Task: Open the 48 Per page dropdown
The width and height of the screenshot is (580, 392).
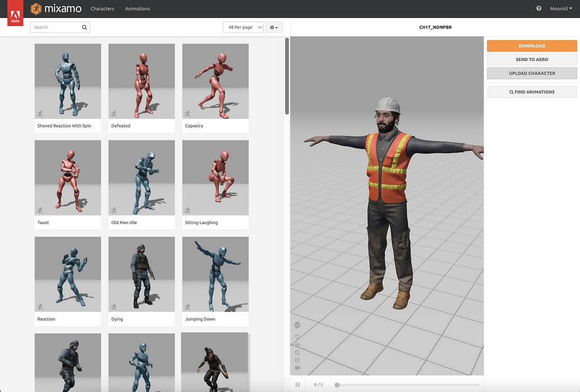Action: [243, 27]
